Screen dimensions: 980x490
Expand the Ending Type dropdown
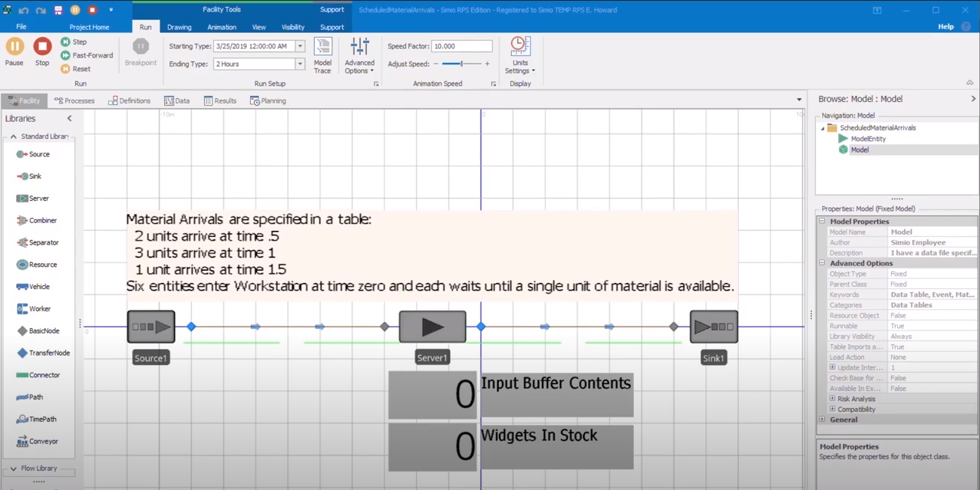coord(300,64)
